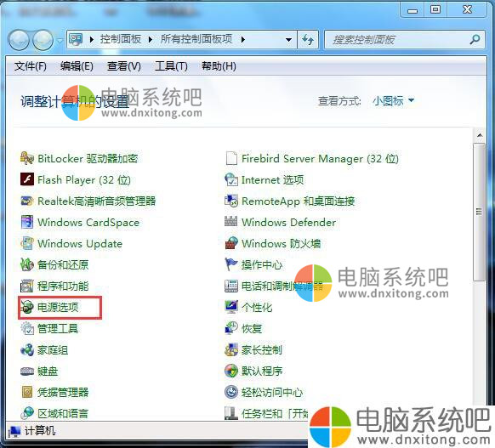This screenshot has height=448, width=495.
Task: Open the BitLocker drive encryption icon
Action: 27,158
